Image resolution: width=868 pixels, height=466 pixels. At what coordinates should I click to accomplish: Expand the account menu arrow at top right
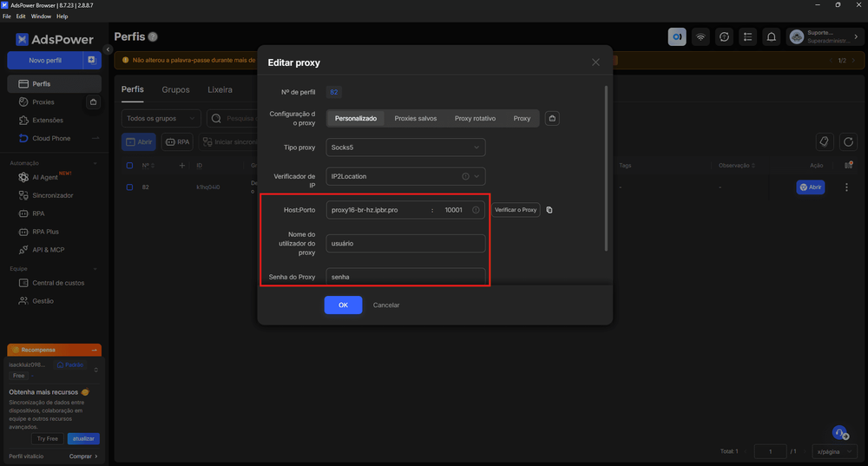[x=856, y=37]
